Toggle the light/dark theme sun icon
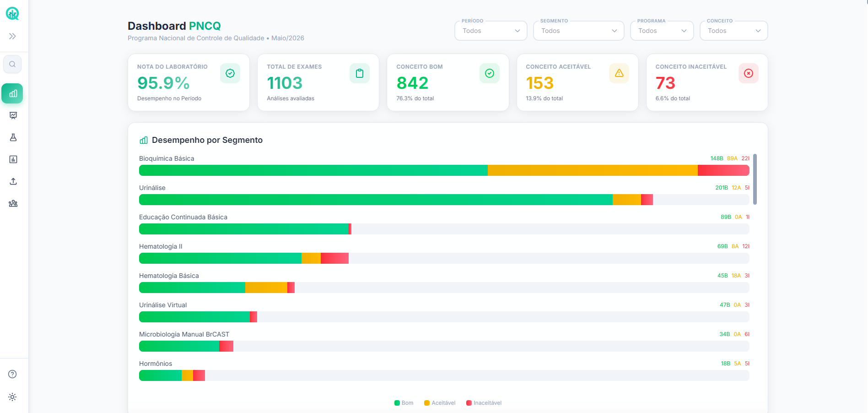The width and height of the screenshot is (868, 413). pos(12,397)
